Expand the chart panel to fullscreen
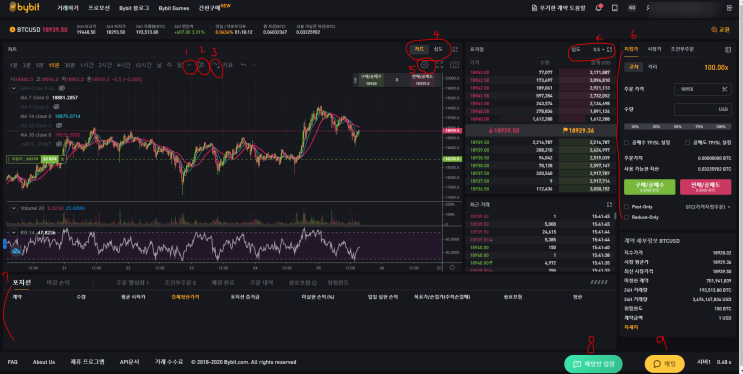 pyautogui.click(x=455, y=49)
